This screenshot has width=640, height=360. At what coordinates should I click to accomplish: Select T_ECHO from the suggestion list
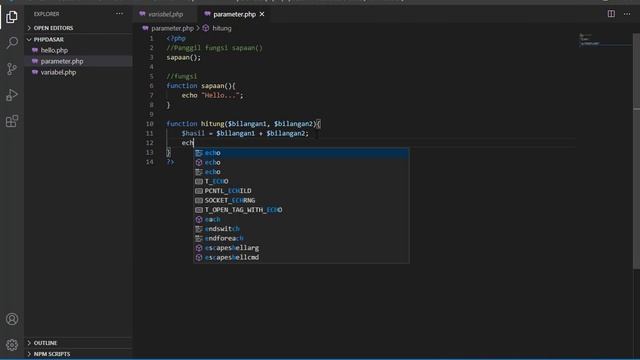point(301,181)
